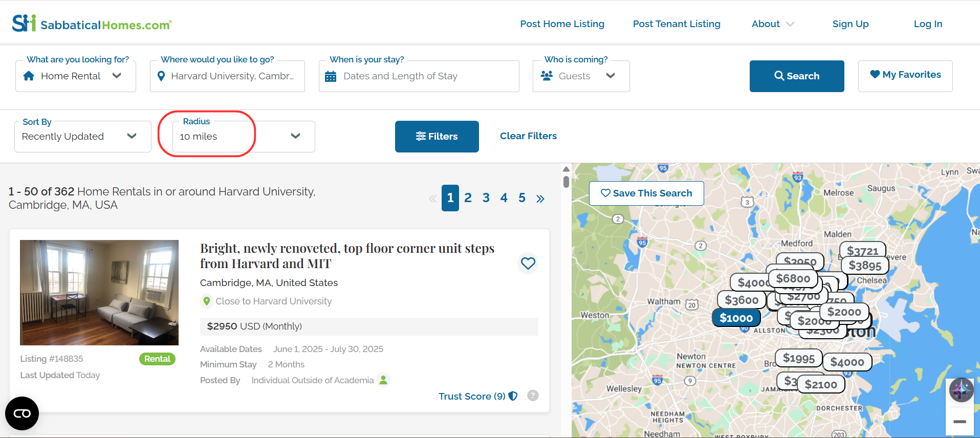Expand the Sort By Recently Updated dropdown

(x=83, y=137)
